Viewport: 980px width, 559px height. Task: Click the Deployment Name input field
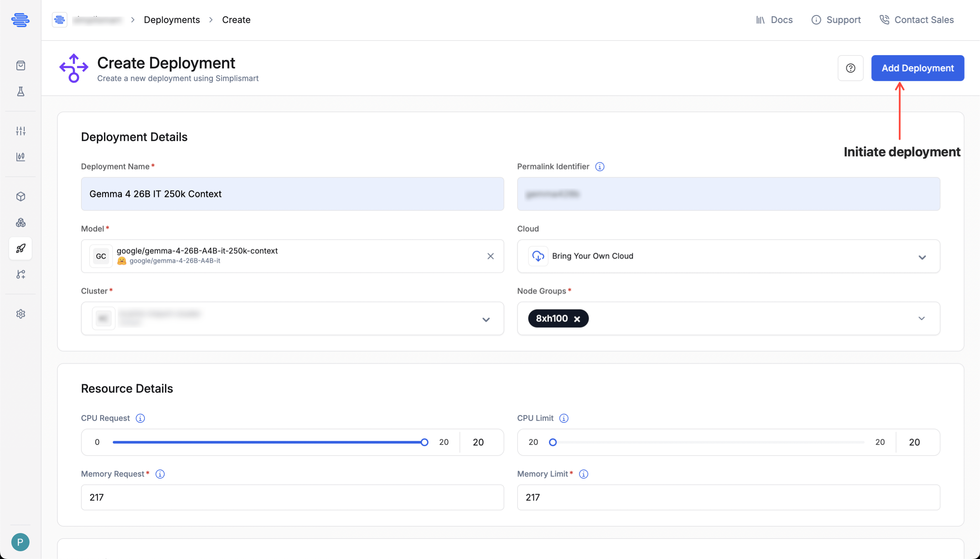pyautogui.click(x=292, y=194)
